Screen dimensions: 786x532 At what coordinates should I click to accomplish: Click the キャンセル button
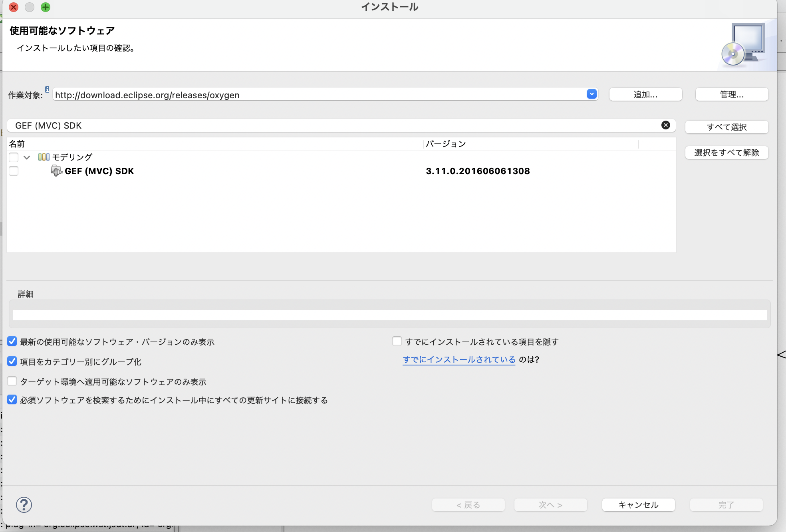point(638,505)
